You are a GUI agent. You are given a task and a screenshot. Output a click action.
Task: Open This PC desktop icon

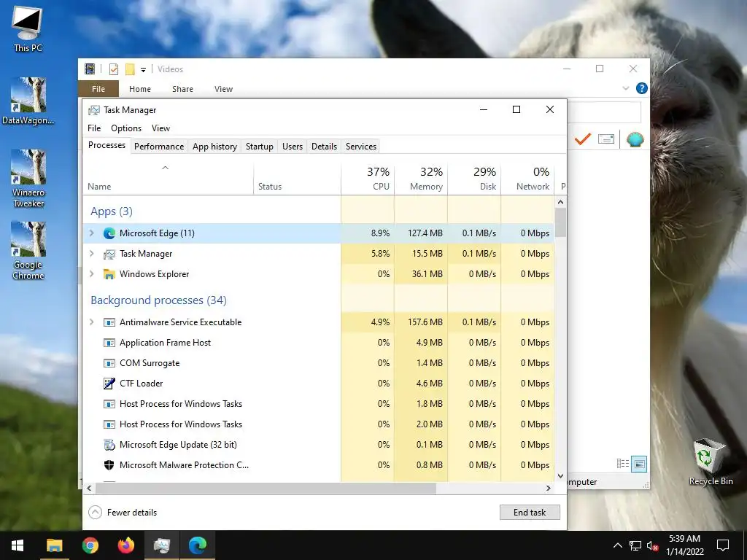[28, 28]
